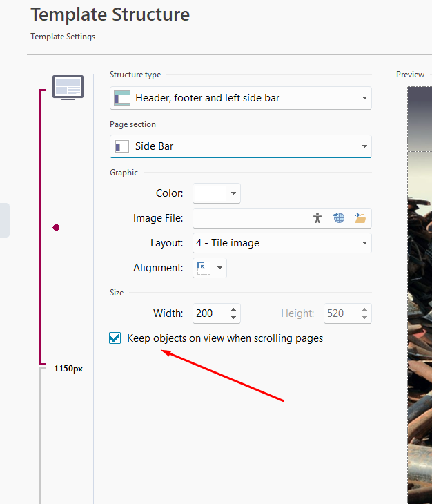This screenshot has height=504, width=432.
Task: Click the template Preview image
Action: tap(419, 290)
